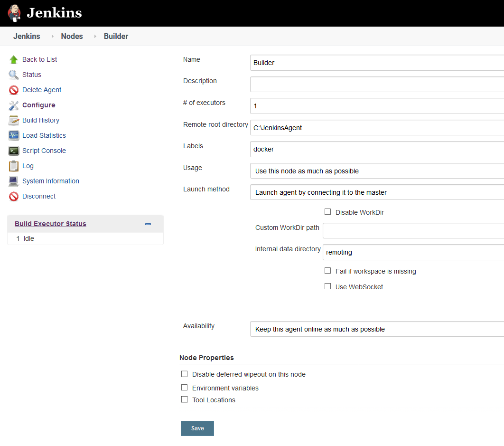Enable the Disable WorkDir checkbox
The height and width of the screenshot is (446, 504).
pos(327,212)
